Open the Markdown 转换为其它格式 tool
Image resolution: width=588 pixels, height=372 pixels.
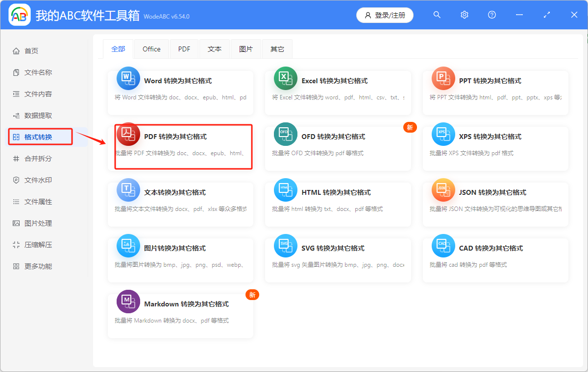[x=180, y=313]
